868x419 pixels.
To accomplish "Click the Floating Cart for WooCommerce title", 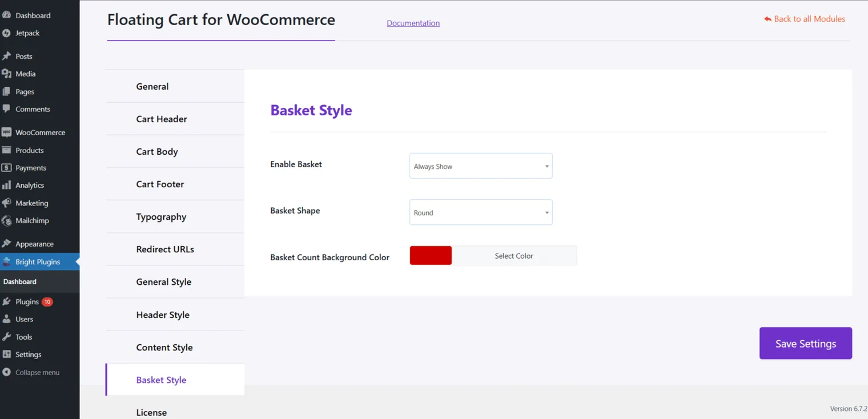I will 221,20.
